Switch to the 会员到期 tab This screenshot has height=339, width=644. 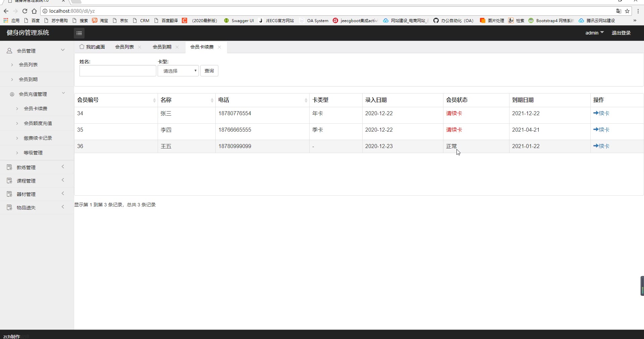coord(162,47)
